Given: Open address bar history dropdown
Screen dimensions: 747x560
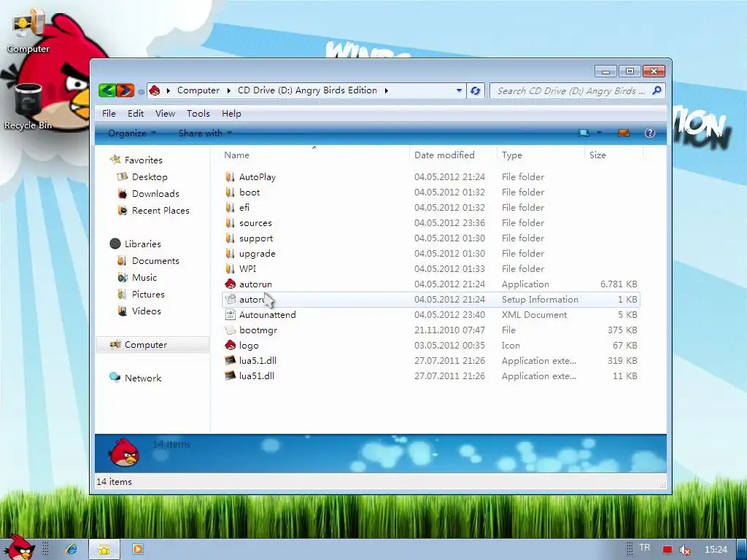Looking at the screenshot, I should point(459,90).
